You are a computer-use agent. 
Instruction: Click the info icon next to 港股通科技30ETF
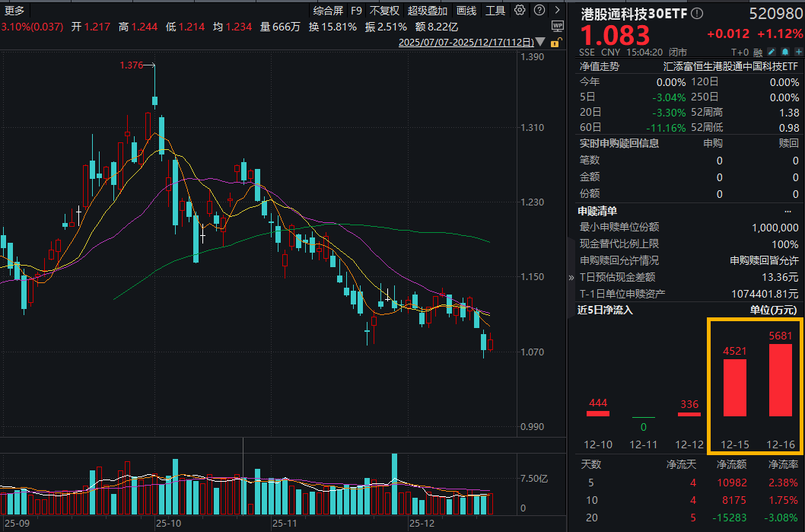click(x=696, y=13)
